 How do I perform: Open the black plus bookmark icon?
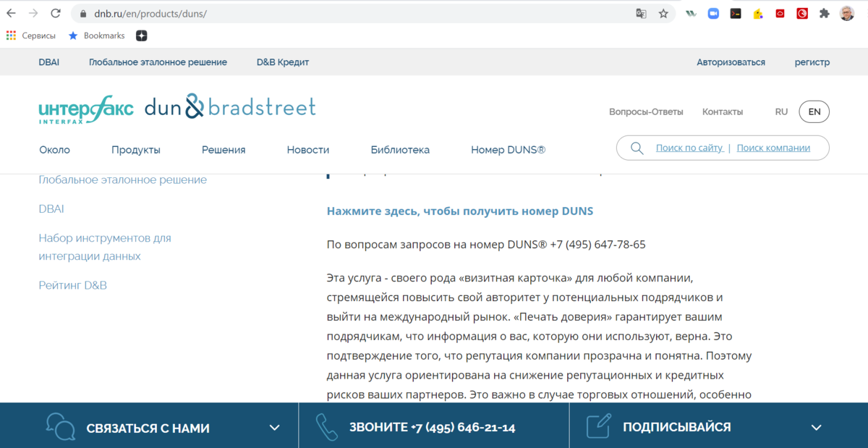point(142,35)
